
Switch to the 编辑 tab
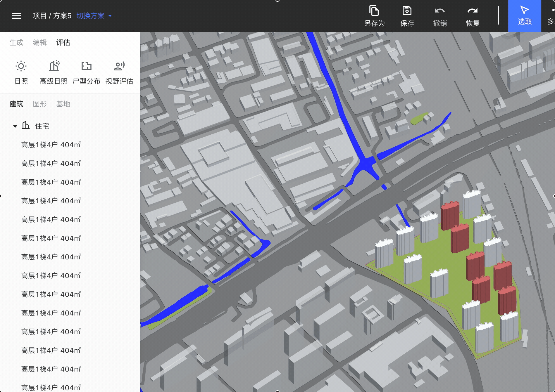pyautogui.click(x=40, y=43)
